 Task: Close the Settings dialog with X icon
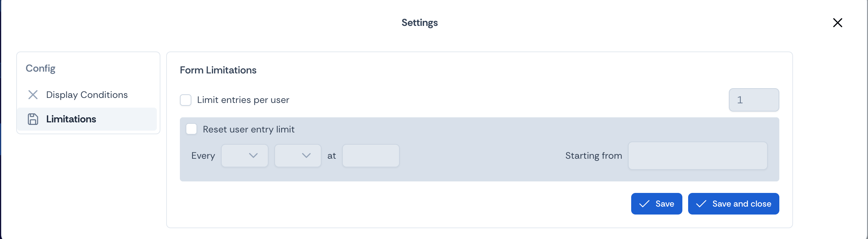pyautogui.click(x=838, y=23)
